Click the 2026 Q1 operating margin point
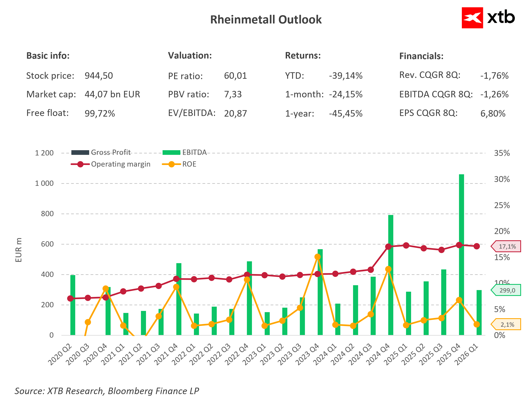Viewport: 532px width, 402px height. click(477, 246)
